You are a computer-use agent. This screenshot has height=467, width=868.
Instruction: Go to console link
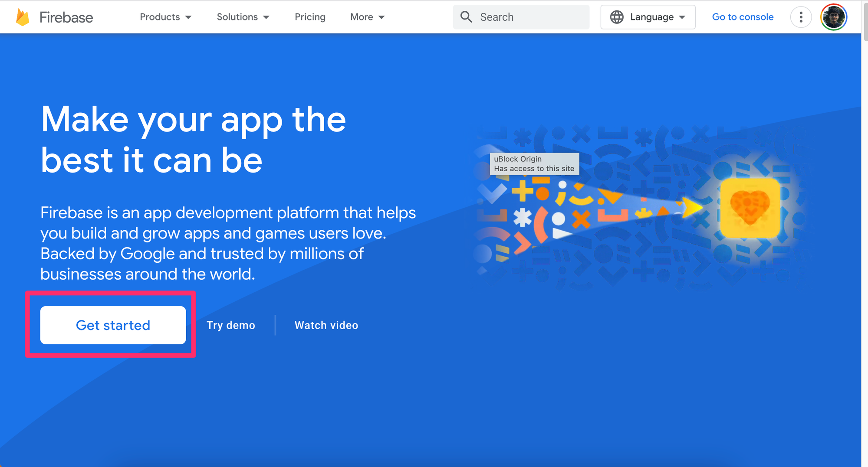(x=743, y=17)
